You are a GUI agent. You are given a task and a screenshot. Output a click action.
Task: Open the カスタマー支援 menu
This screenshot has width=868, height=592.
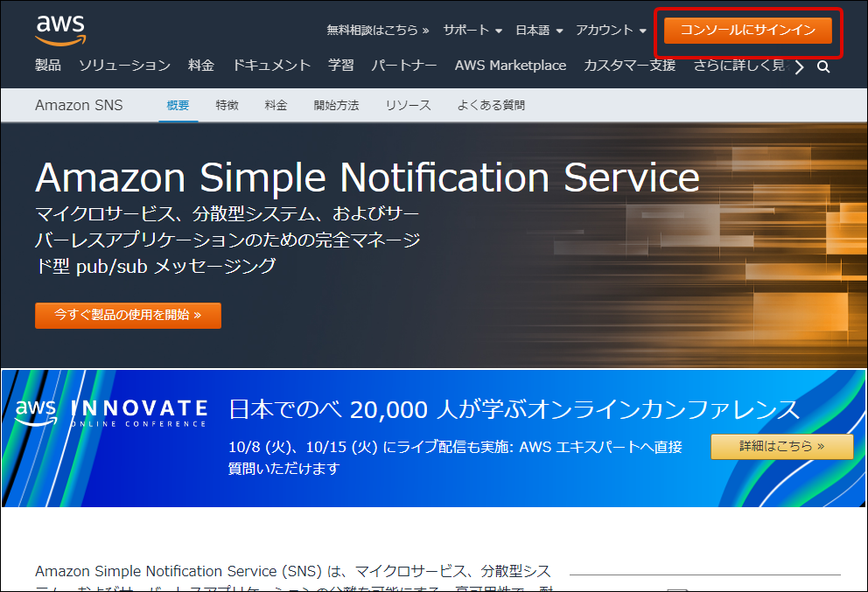point(629,66)
